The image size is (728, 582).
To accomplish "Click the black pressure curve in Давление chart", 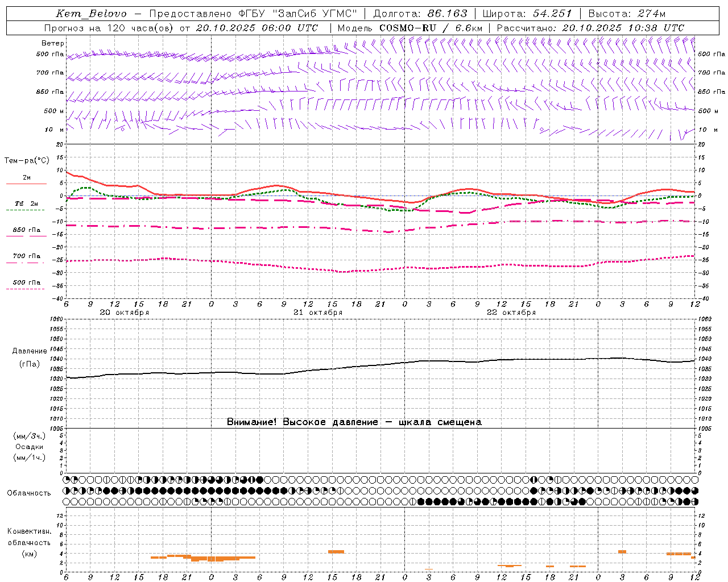I will point(380,365).
